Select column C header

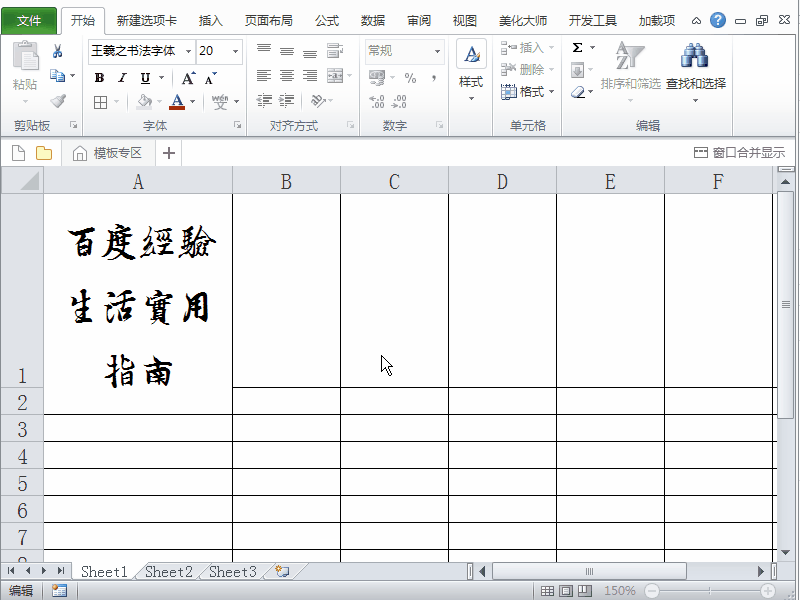point(394,181)
